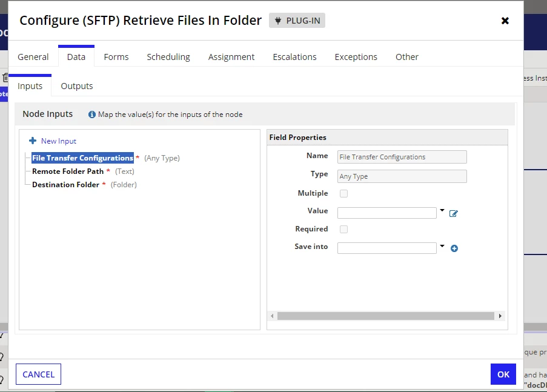Click the (Folder) type label

(124, 185)
